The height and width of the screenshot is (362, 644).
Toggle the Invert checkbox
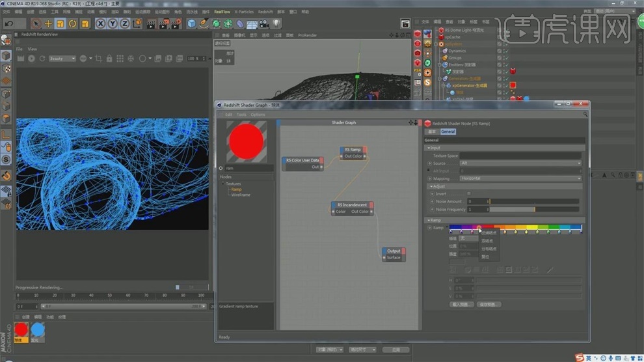pos(469,193)
